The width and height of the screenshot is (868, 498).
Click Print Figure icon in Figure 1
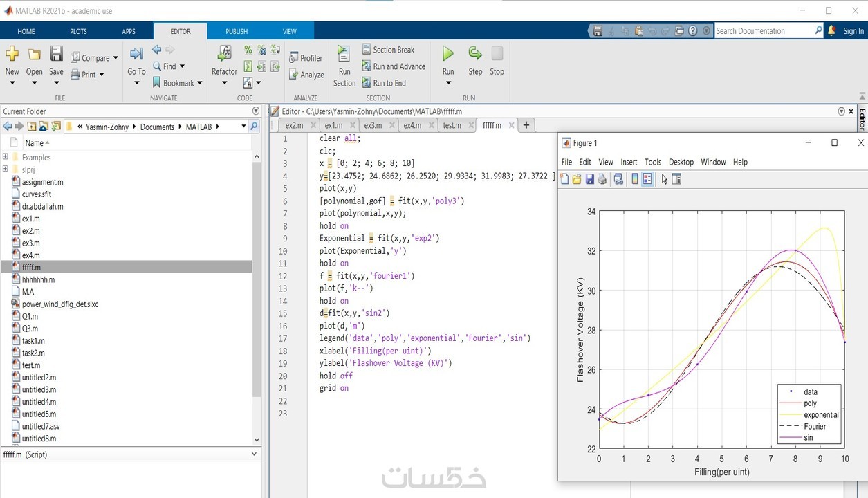click(x=602, y=179)
